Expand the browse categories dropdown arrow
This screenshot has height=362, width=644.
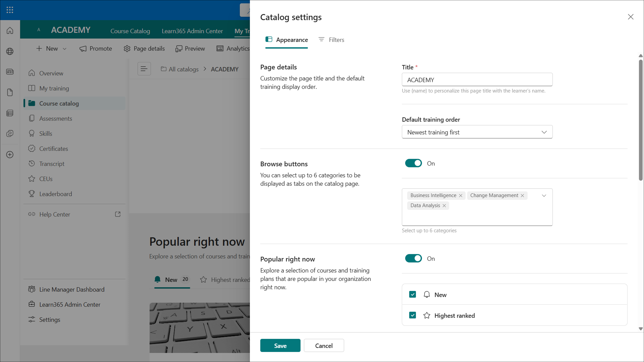[x=544, y=195]
